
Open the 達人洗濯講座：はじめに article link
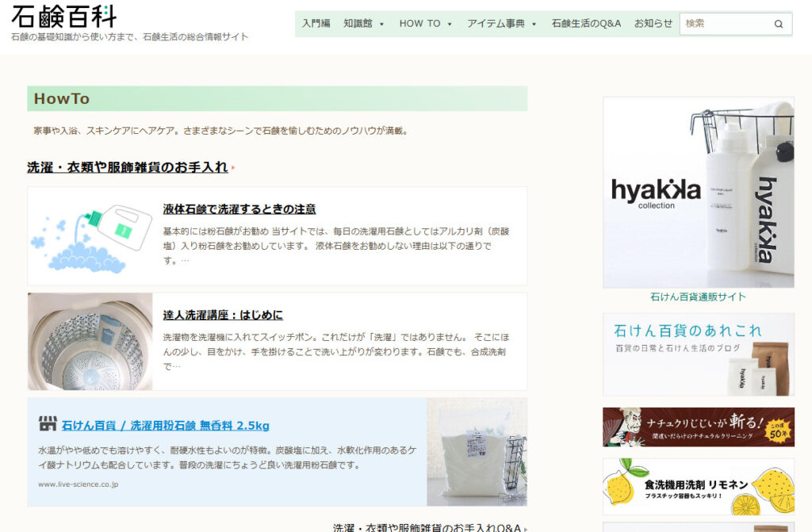223,315
